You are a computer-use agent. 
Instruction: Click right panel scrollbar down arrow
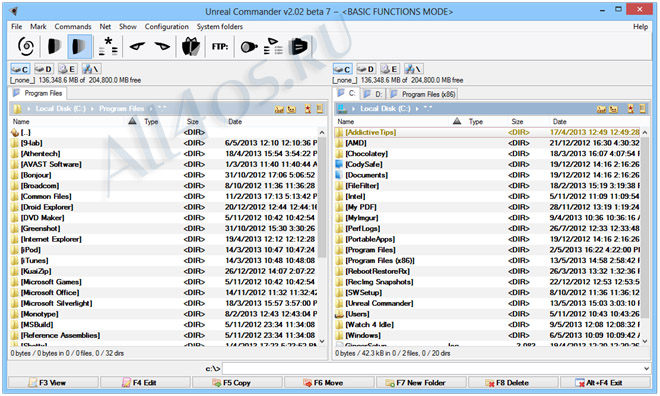pos(644,341)
